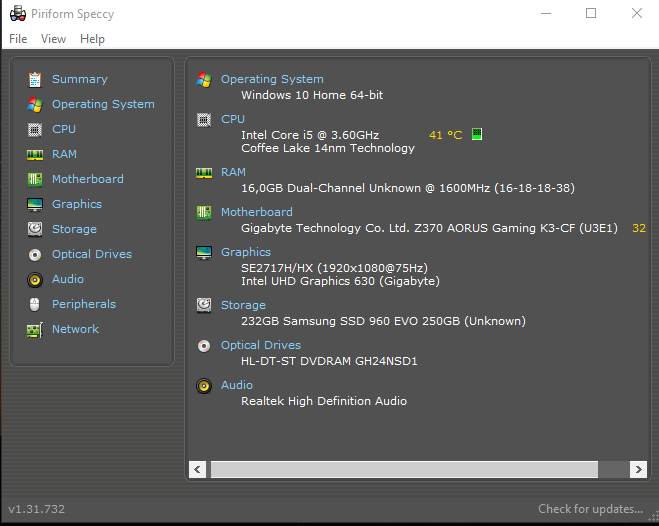Click the v1.31.732 version label
Image resolution: width=659 pixels, height=526 pixels.
click(x=37, y=509)
